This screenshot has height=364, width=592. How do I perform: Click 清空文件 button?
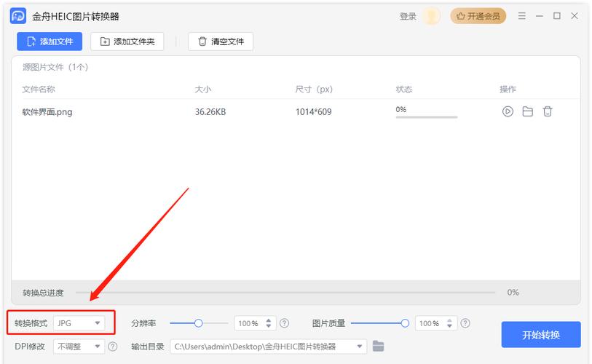click(221, 41)
